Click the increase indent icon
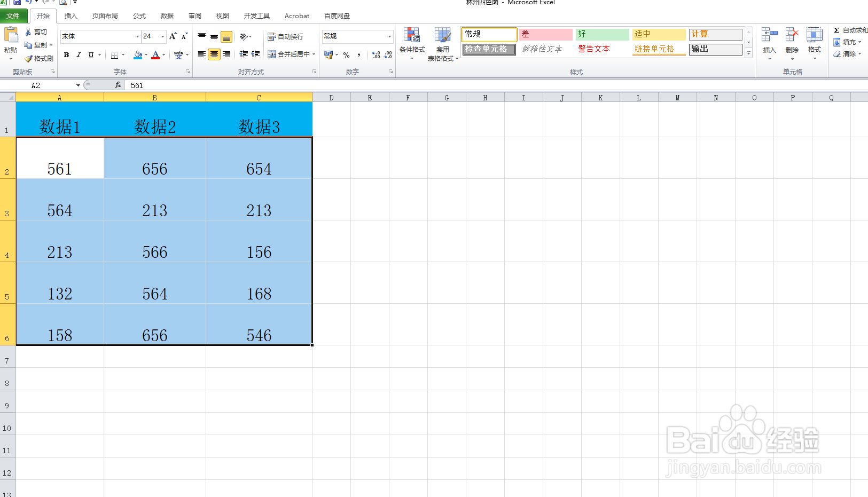Viewport: 868px width, 497px height. click(256, 54)
